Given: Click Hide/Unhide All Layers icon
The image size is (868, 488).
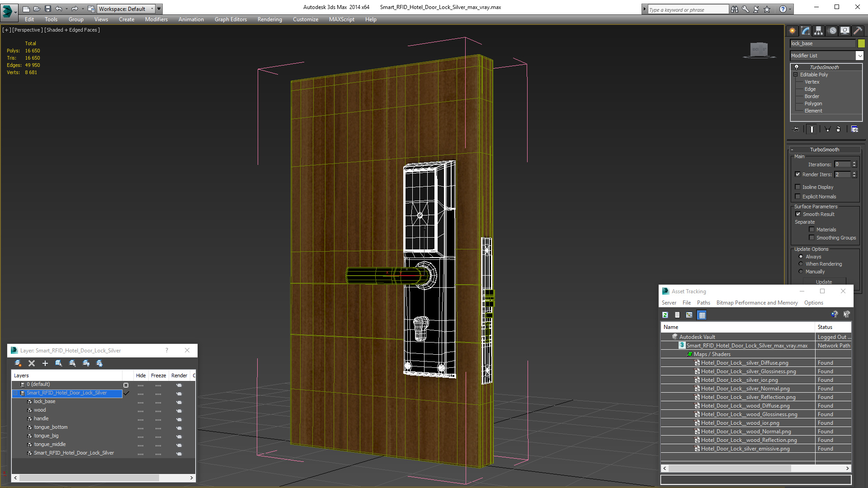Looking at the screenshot, I should click(86, 363).
